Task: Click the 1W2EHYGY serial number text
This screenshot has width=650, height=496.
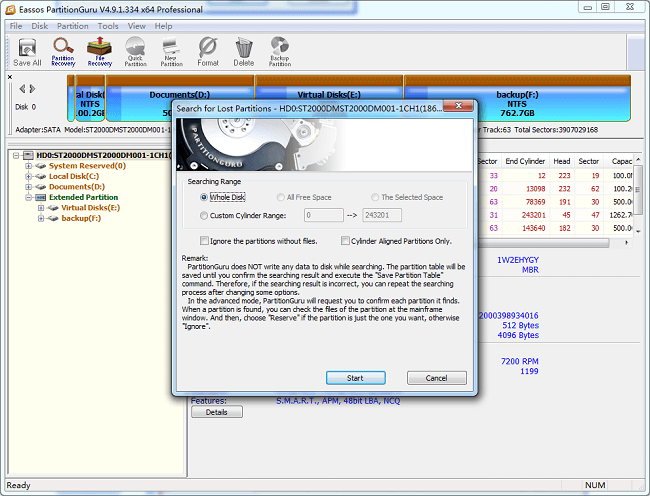Action: (518, 260)
